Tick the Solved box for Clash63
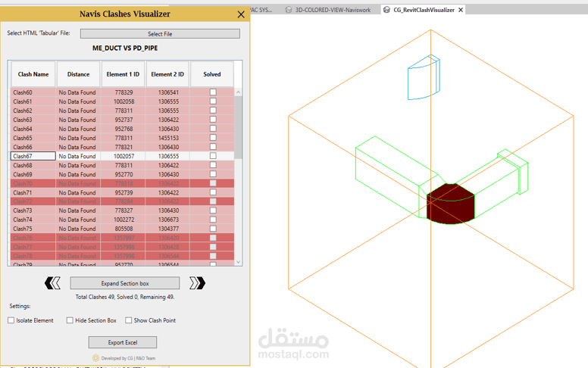Viewport: 588px width, 368px height. [213, 119]
